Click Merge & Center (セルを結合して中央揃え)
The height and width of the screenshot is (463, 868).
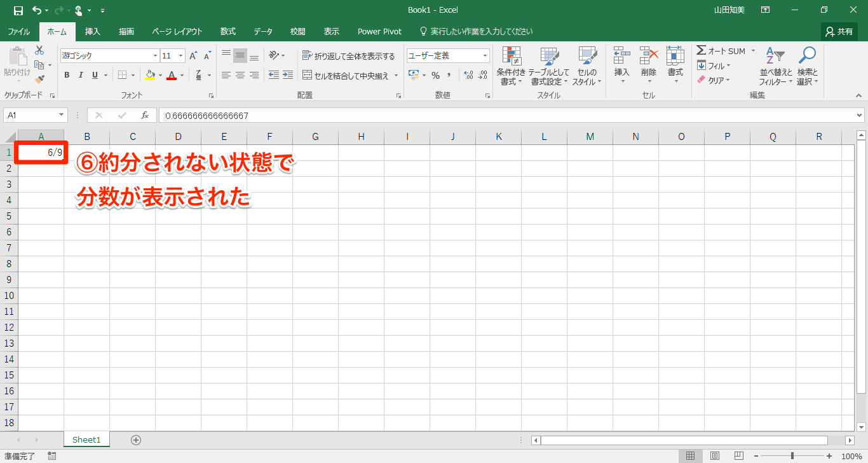pos(345,76)
